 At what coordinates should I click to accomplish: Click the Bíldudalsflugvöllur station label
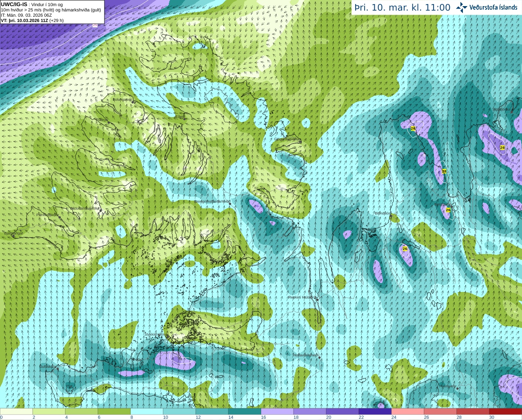(85, 208)
